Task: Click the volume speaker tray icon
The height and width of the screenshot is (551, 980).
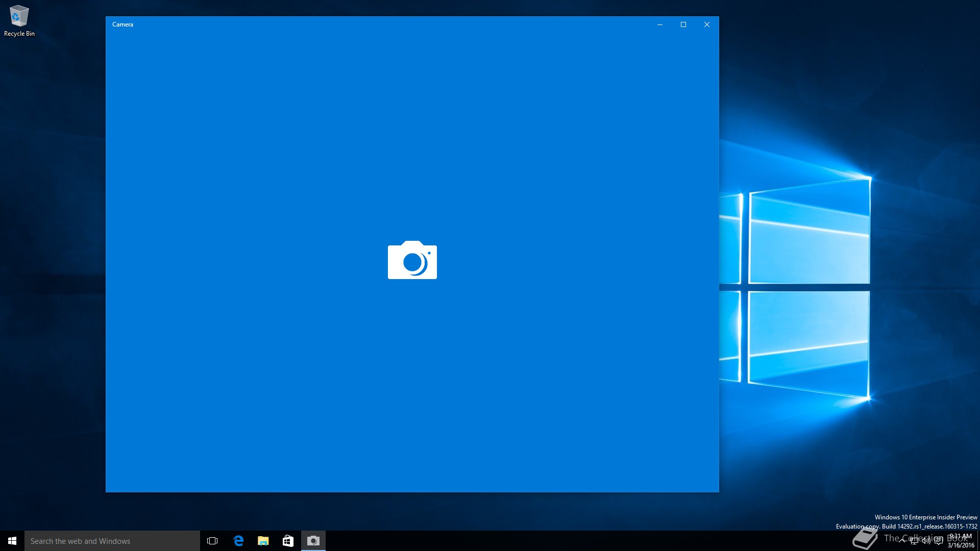Action: [x=926, y=541]
